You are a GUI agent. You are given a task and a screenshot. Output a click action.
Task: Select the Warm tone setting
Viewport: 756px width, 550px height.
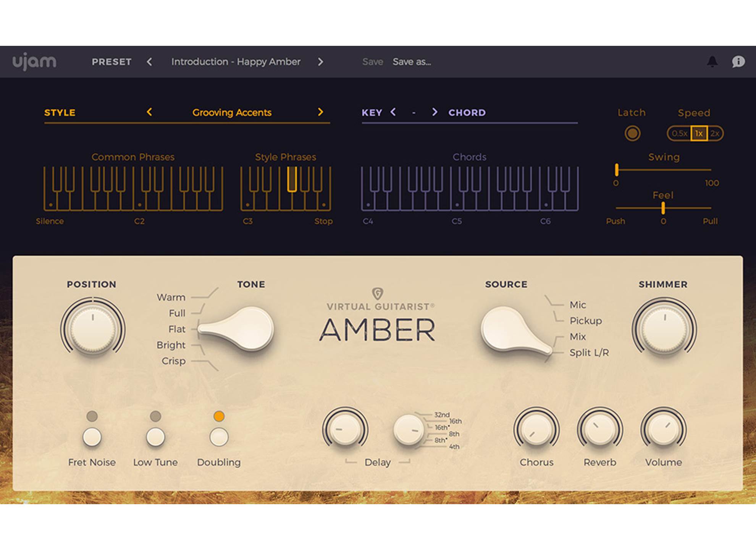click(171, 297)
